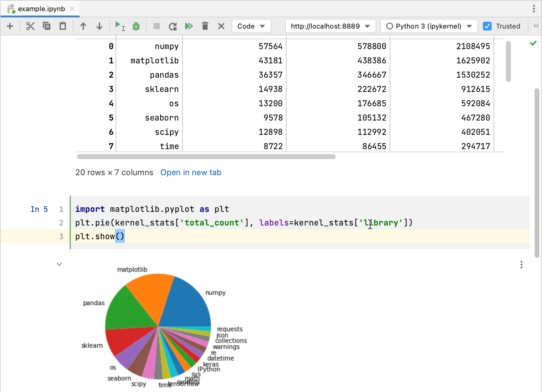Add a new cell with the plus icon

pos(10,26)
